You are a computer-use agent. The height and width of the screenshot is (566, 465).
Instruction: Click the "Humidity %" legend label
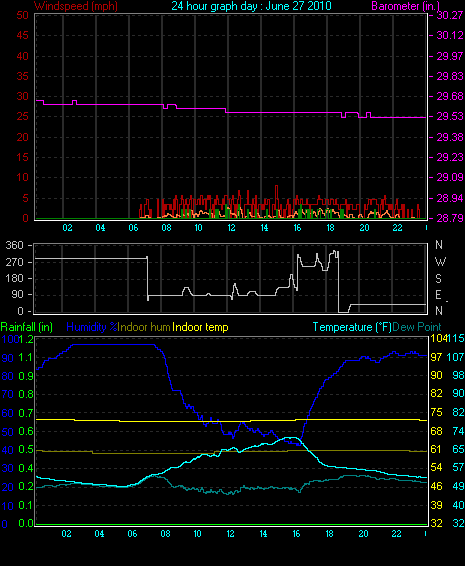pos(92,327)
